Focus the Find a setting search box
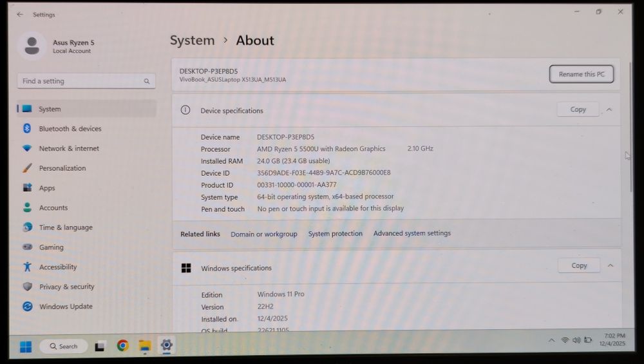This screenshot has height=364, width=644. (x=86, y=81)
